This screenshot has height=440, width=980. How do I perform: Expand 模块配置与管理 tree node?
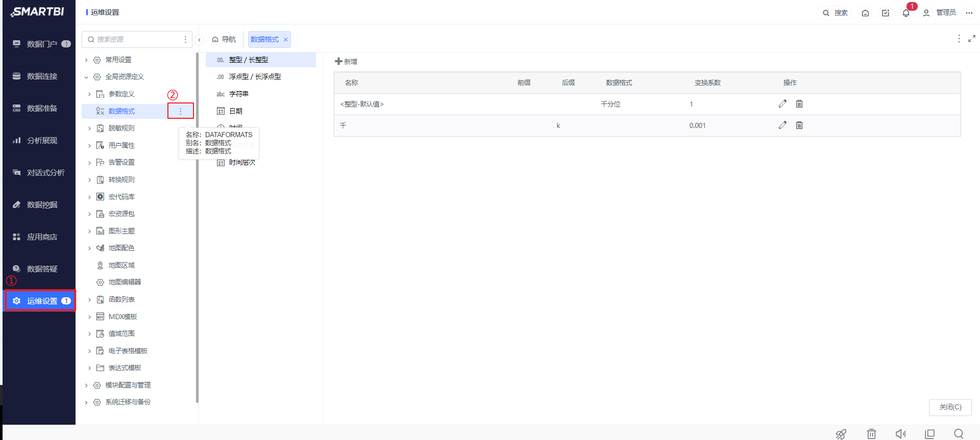(x=86, y=385)
